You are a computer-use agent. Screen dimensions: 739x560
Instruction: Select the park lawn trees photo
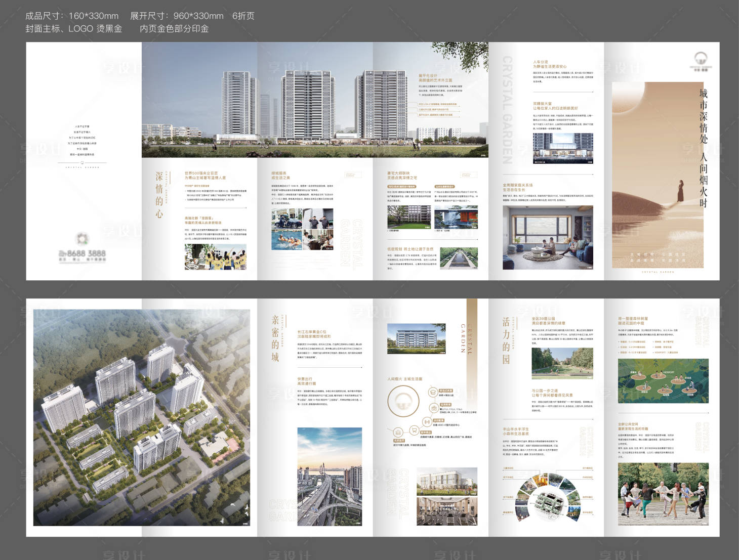562,364
